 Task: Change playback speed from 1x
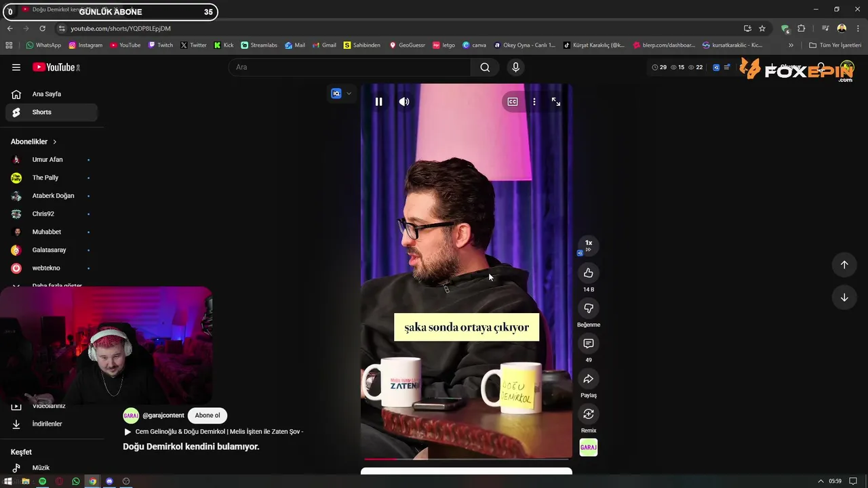pos(589,244)
